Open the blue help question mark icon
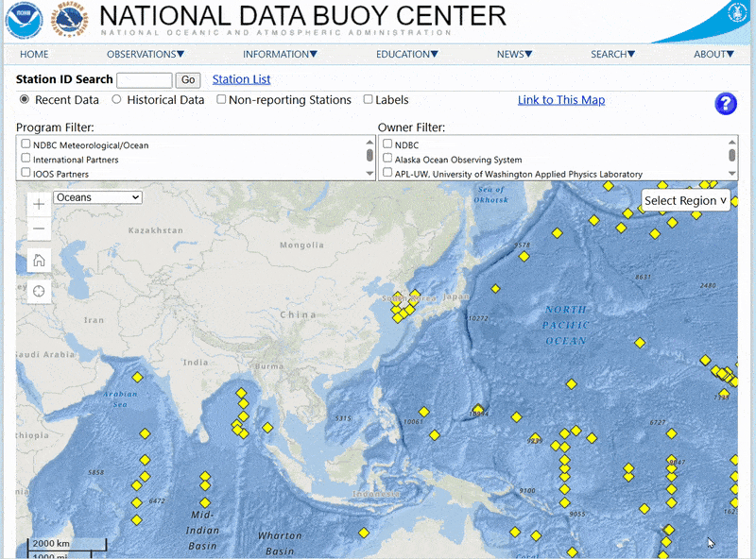 click(726, 104)
